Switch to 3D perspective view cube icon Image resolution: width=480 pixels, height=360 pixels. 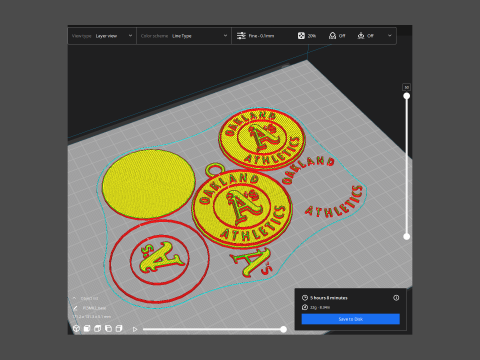[x=76, y=329]
